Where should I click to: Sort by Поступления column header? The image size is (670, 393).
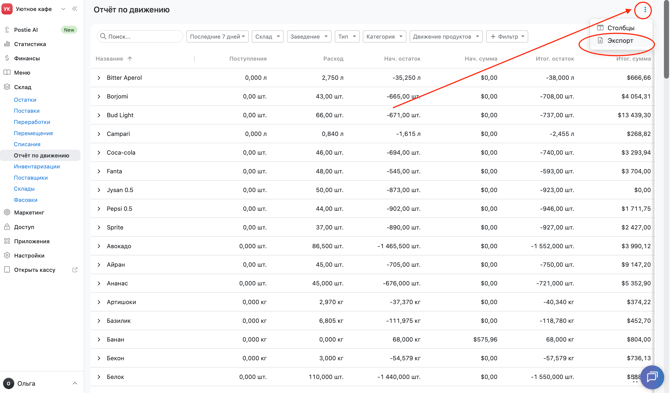[x=248, y=59]
